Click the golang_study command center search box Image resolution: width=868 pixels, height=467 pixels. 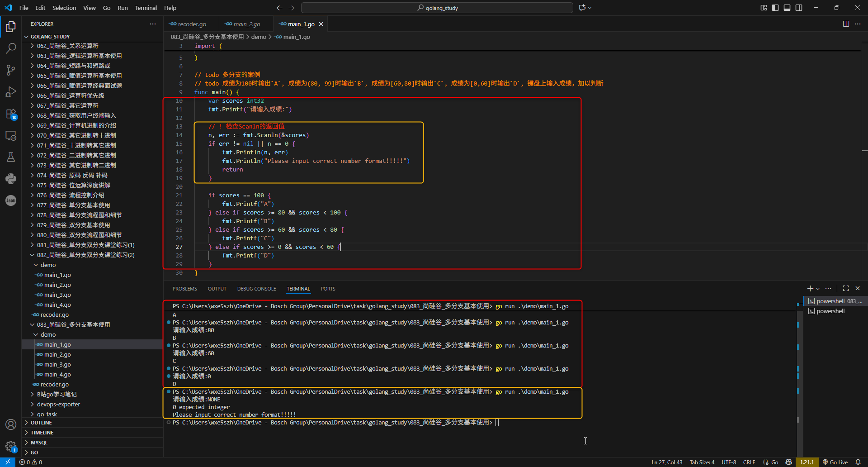[x=437, y=8]
